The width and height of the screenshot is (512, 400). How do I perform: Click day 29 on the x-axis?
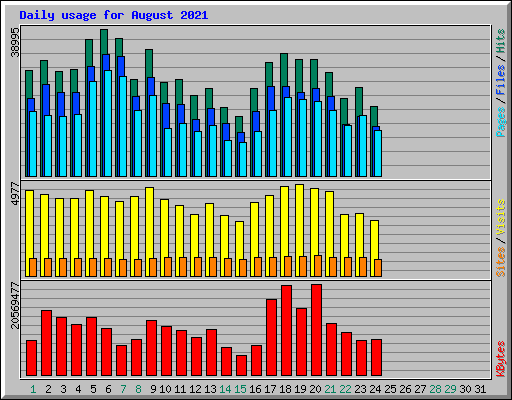450,389
